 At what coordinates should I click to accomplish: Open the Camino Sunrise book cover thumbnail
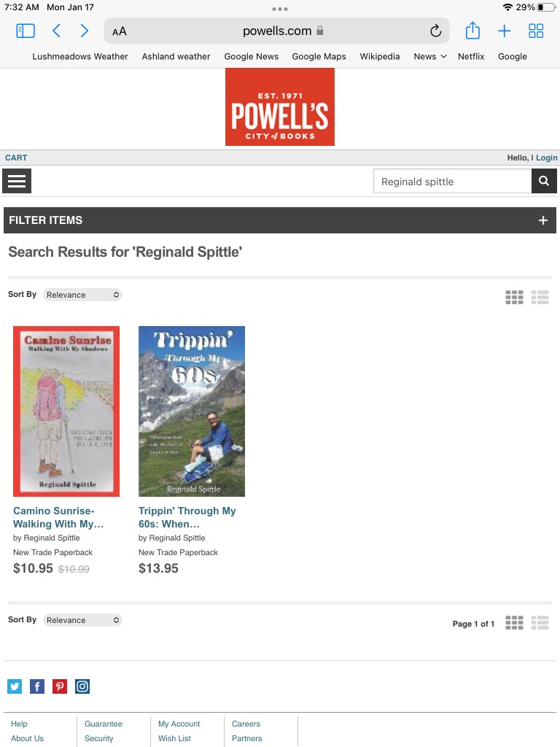click(x=66, y=411)
